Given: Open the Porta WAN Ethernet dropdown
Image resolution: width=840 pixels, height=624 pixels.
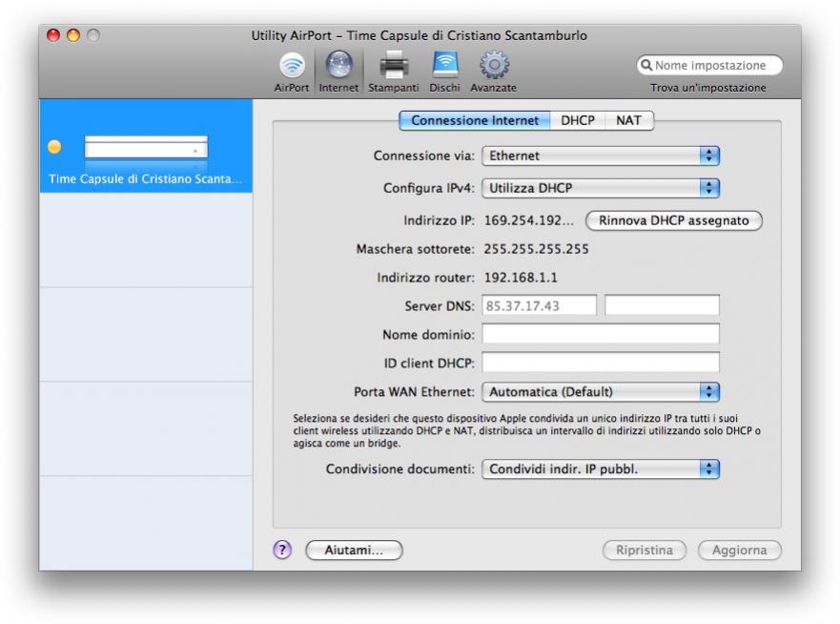Looking at the screenshot, I should pyautogui.click(x=601, y=392).
